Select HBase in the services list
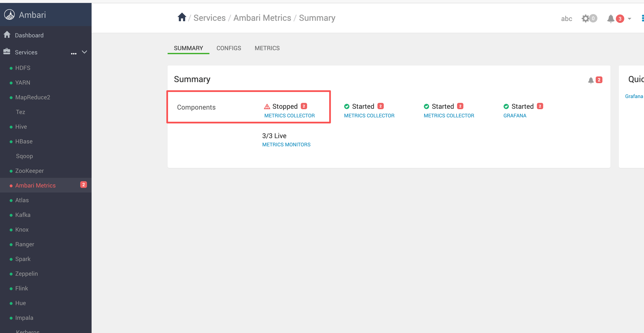The height and width of the screenshot is (333, 644). pos(24,141)
